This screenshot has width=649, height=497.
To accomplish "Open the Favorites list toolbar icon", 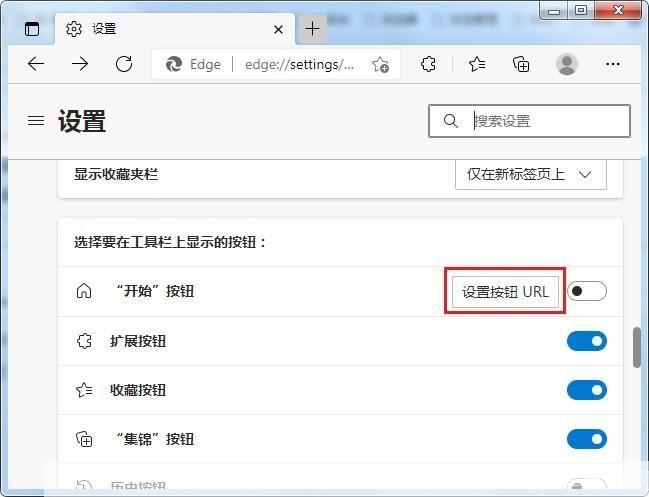I will pos(477,64).
